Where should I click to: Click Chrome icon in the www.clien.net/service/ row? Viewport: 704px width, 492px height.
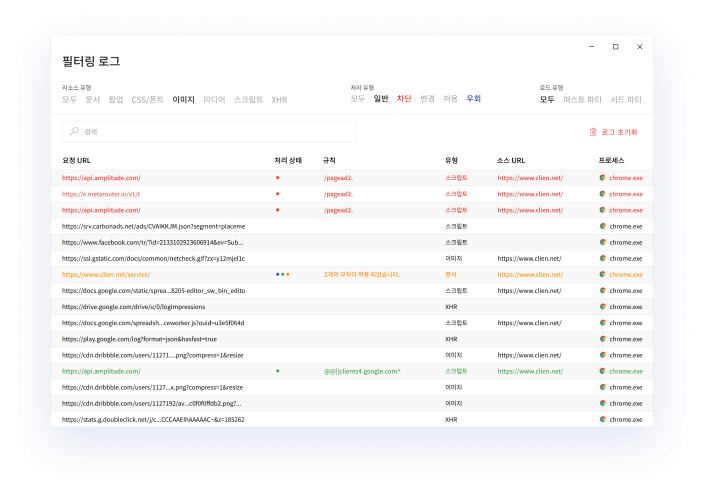click(603, 274)
